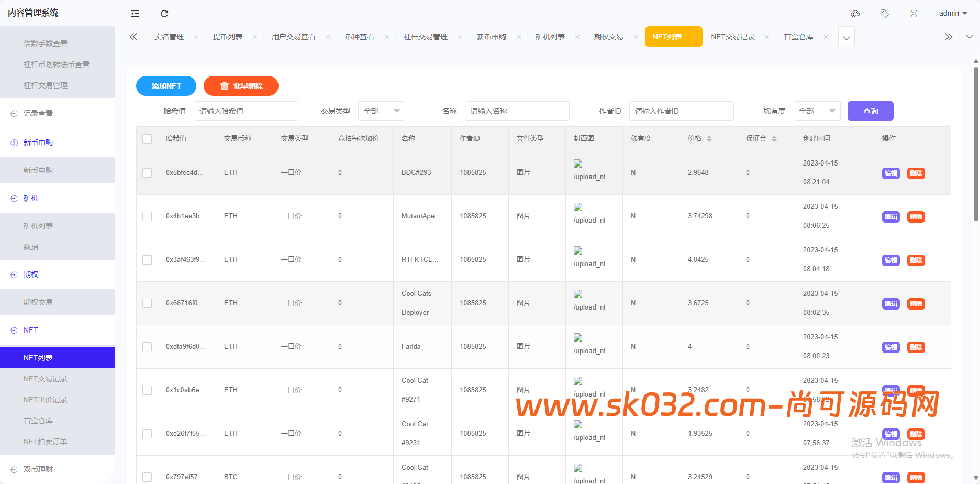Select NFT出价记录 in the sidebar
Image resolution: width=980 pixels, height=484 pixels.
tap(45, 399)
